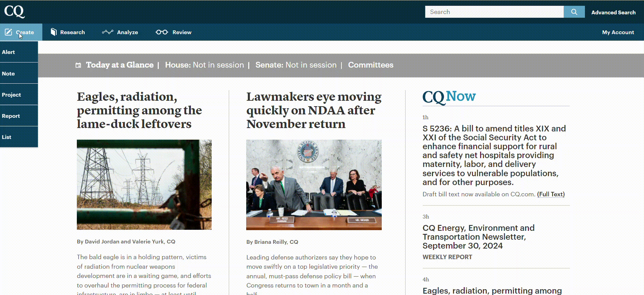644x295 pixels.
Task: Click the Review glasses icon
Action: coord(162,32)
